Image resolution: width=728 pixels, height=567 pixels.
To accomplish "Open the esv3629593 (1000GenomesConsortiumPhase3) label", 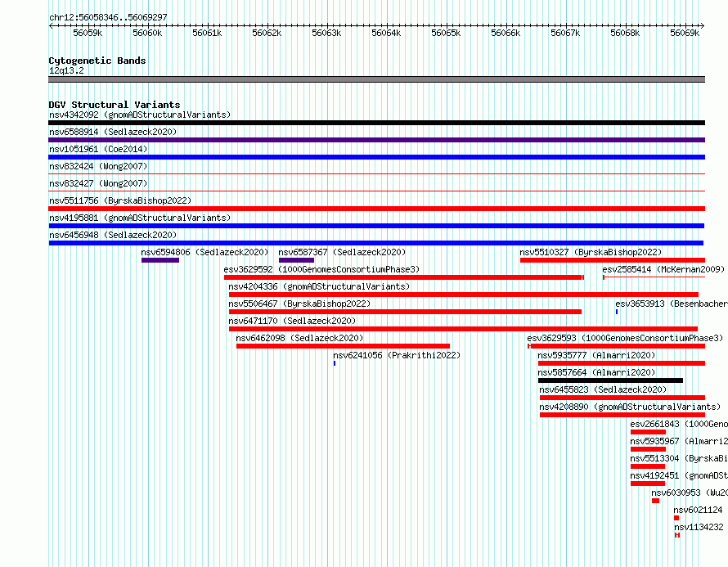I will tap(625, 338).
